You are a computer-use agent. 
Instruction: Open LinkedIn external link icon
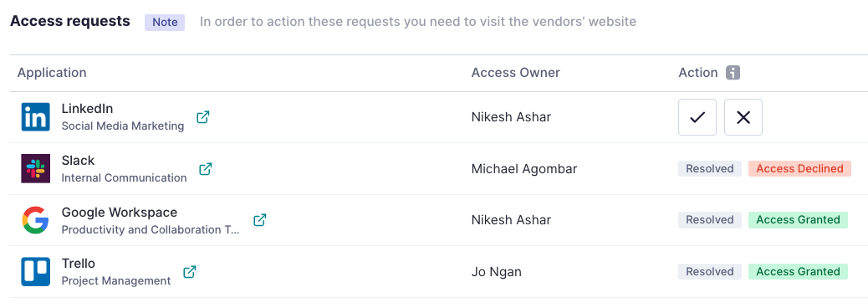203,117
